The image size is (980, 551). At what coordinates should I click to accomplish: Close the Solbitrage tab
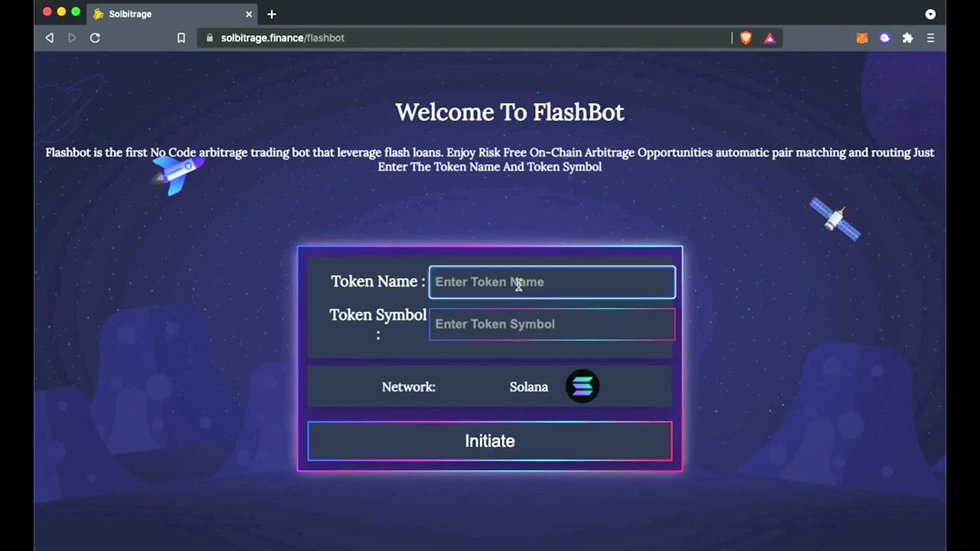(249, 14)
